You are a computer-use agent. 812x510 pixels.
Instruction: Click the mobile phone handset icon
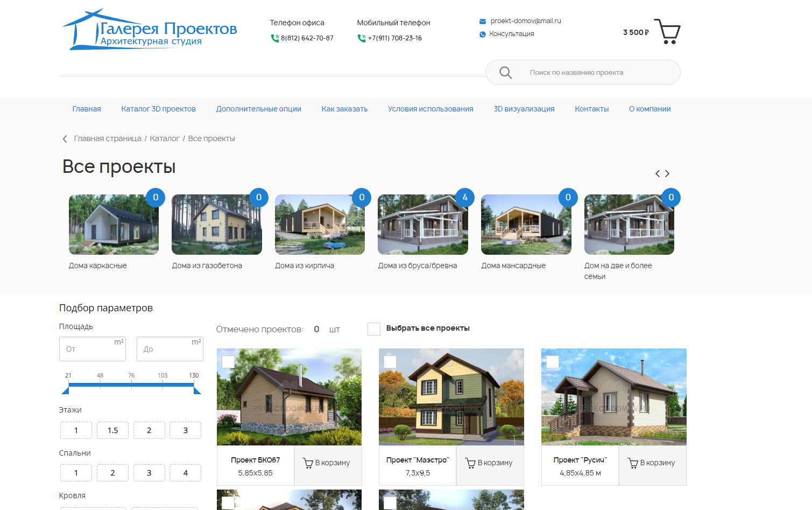[362, 38]
